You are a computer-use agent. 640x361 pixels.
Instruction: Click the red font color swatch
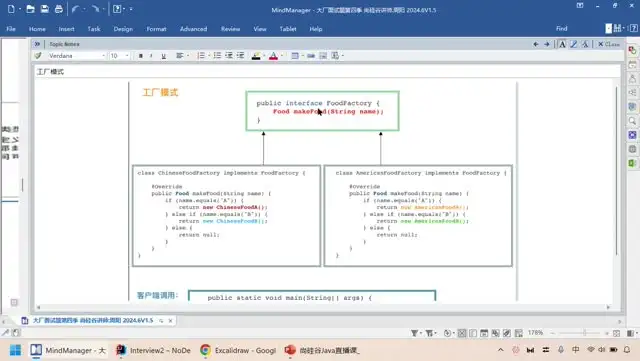pyautogui.click(x=273, y=56)
